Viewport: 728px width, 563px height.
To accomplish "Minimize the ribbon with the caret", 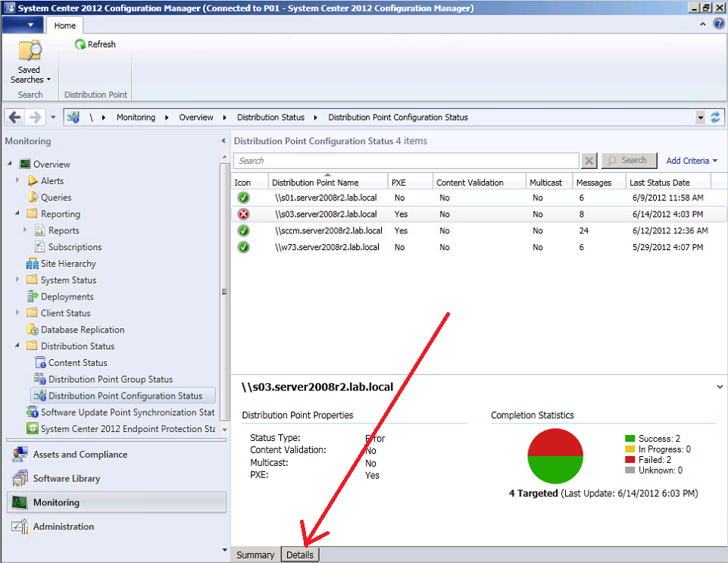I will click(703, 24).
